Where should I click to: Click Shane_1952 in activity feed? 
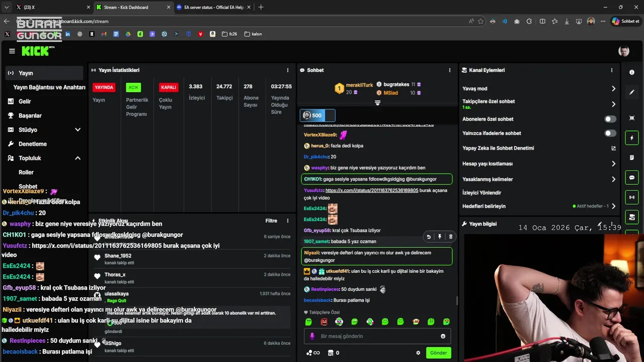tap(118, 256)
